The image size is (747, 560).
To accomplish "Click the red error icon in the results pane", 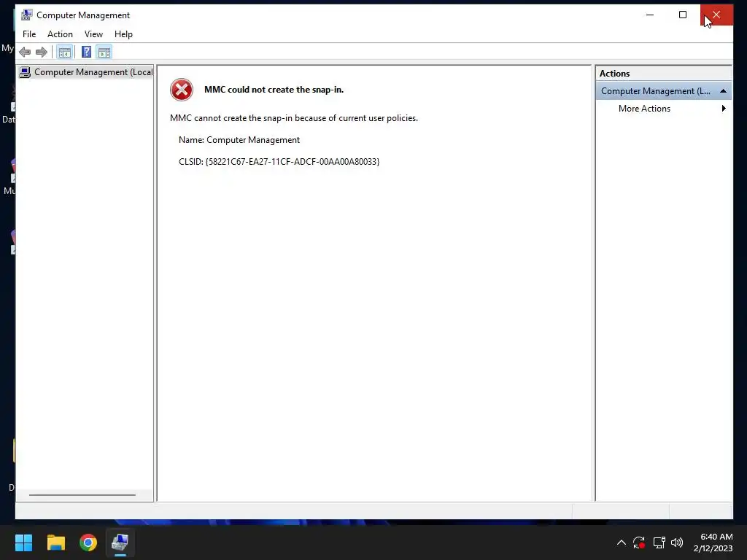I will click(x=182, y=90).
